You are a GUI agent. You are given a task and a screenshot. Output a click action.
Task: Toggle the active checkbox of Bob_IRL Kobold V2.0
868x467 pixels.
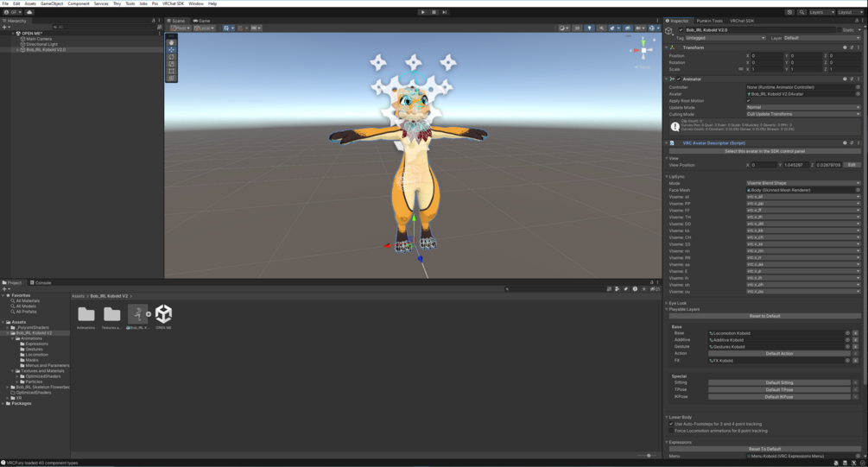pyautogui.click(x=681, y=30)
